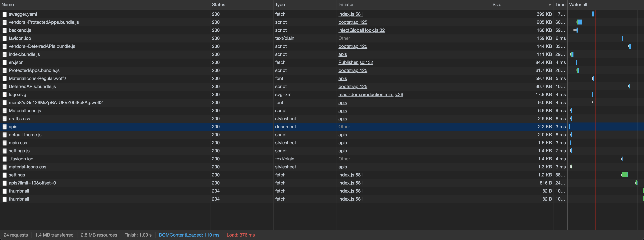Image resolution: width=644 pixels, height=240 pixels.
Task: Click the sort arrow on the Size column
Action: (549, 4)
